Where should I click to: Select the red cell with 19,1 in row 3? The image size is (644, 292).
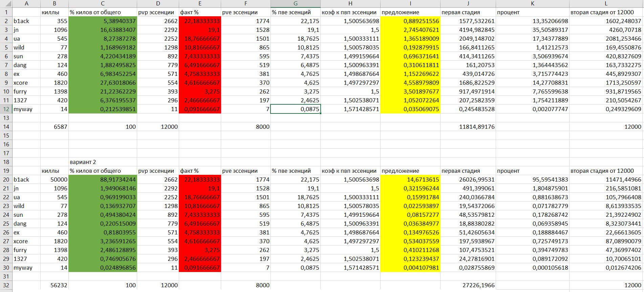click(200, 30)
